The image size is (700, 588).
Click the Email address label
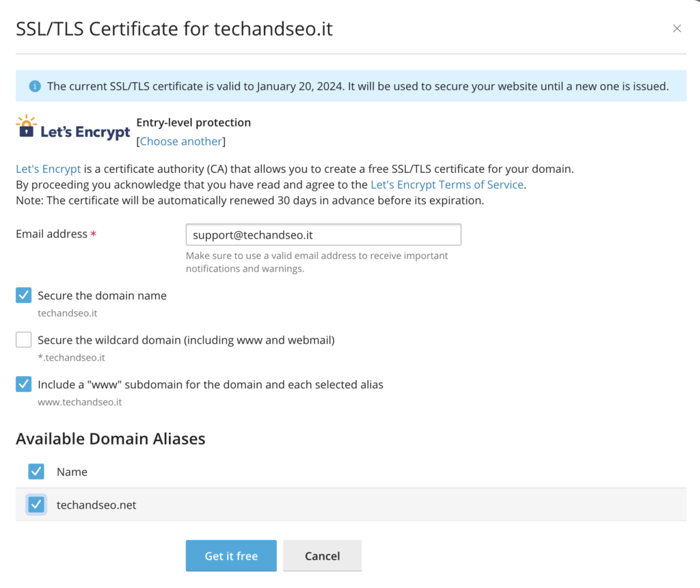(52, 234)
